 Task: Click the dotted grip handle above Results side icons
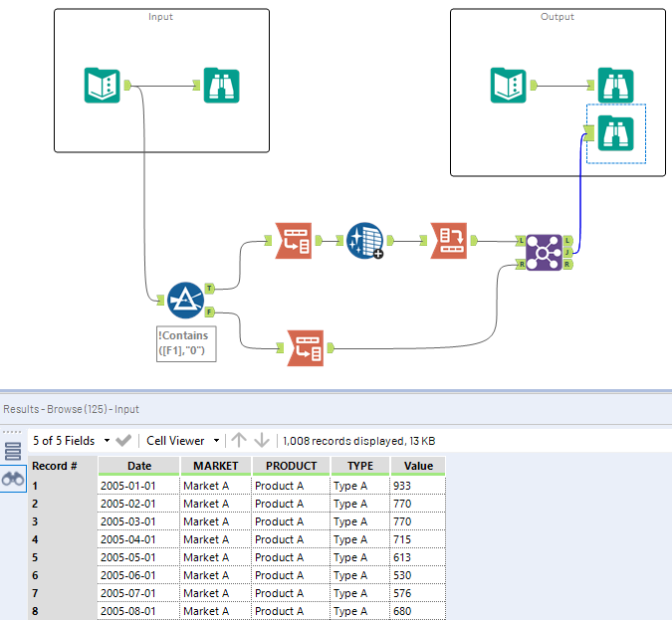click(12, 432)
